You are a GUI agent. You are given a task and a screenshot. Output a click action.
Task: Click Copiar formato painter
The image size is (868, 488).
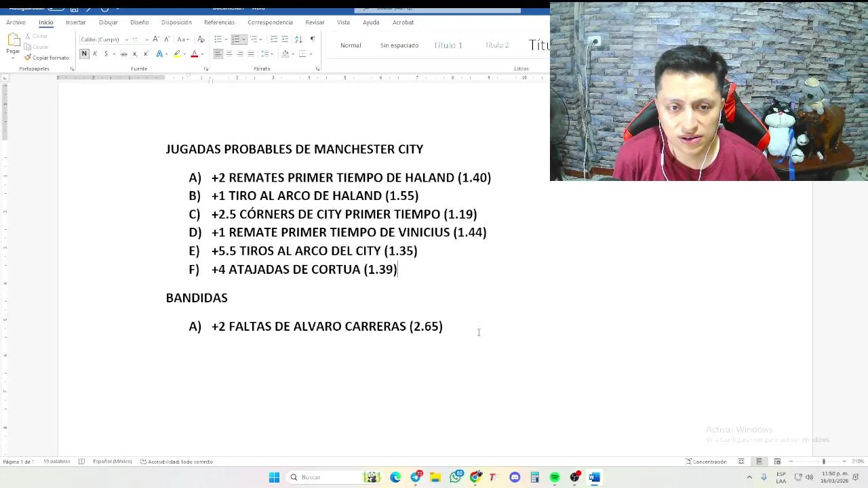tap(47, 58)
